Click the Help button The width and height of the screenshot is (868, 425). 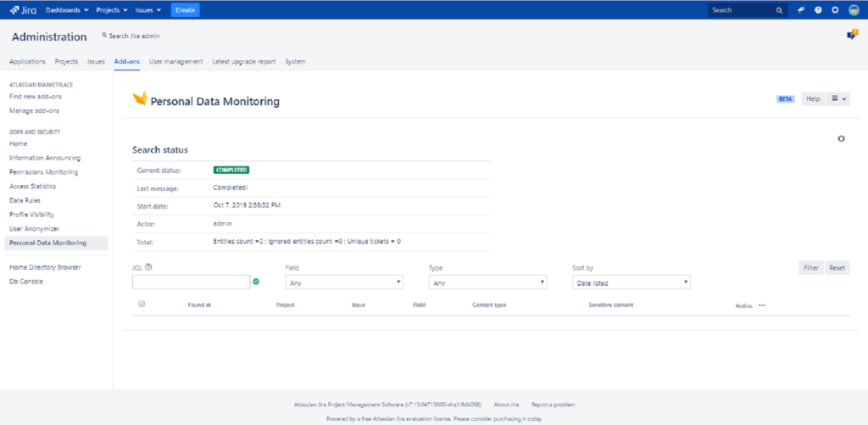click(813, 98)
